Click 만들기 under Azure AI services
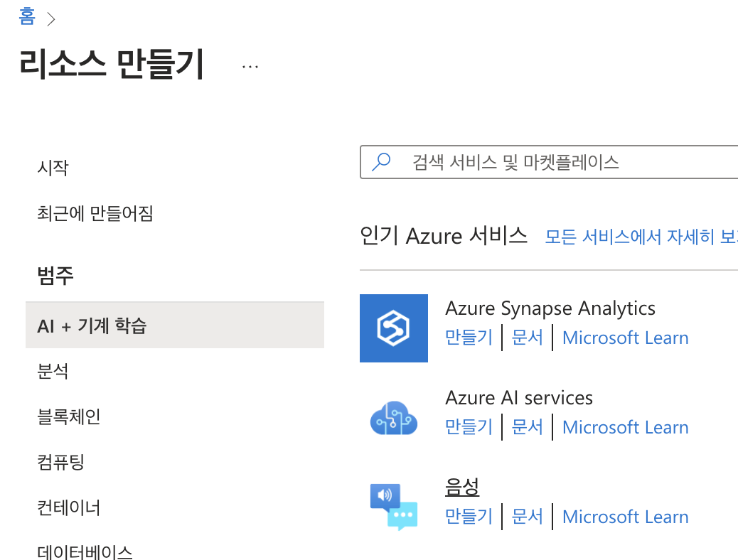 pyautogui.click(x=469, y=427)
